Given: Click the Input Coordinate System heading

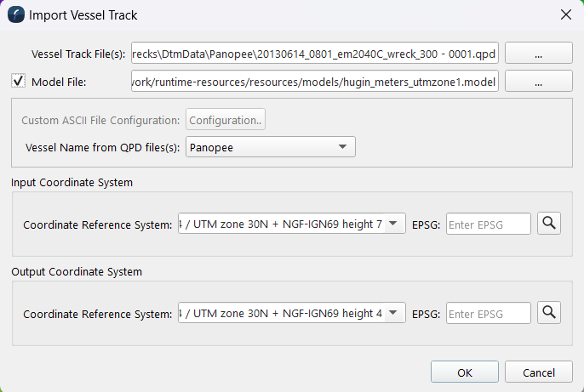Looking at the screenshot, I should tap(72, 183).
